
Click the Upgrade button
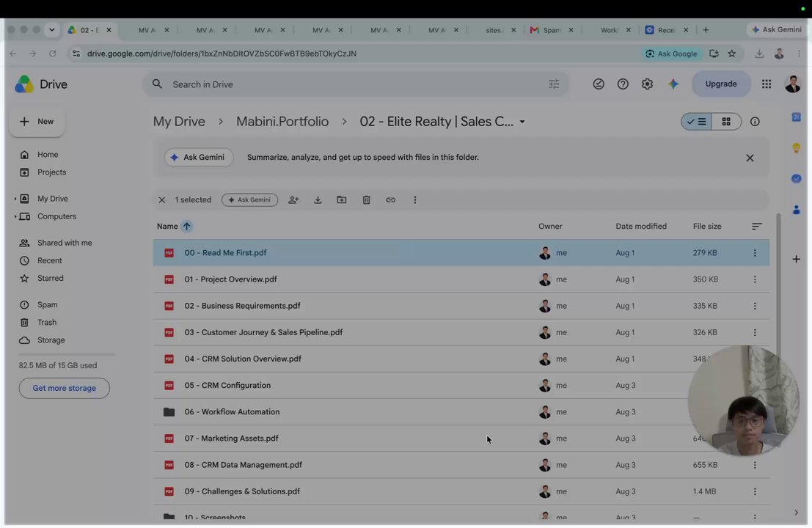pos(721,84)
